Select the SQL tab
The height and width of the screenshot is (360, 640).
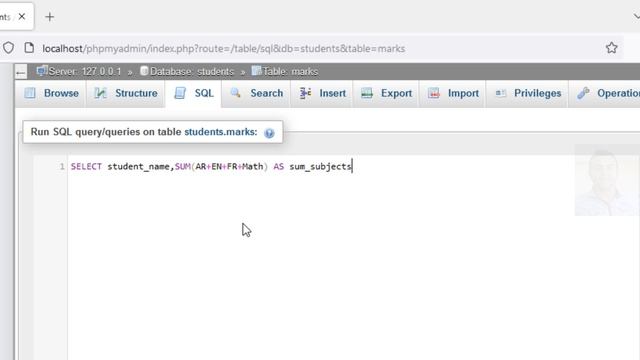(x=193, y=93)
